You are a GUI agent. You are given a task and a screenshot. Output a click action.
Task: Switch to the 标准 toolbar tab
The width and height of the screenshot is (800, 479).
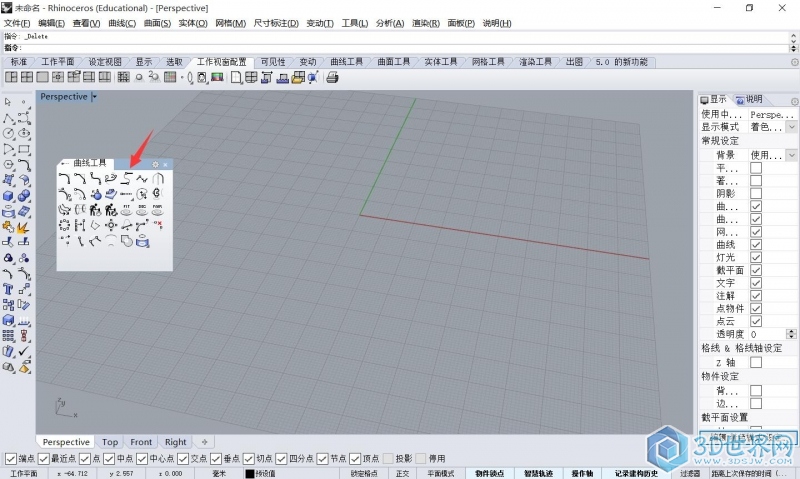pos(18,62)
